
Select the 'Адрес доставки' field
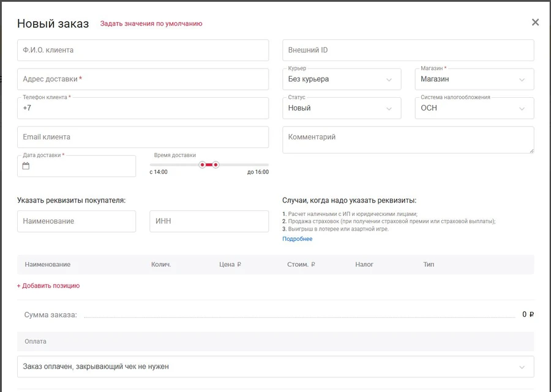pos(143,79)
